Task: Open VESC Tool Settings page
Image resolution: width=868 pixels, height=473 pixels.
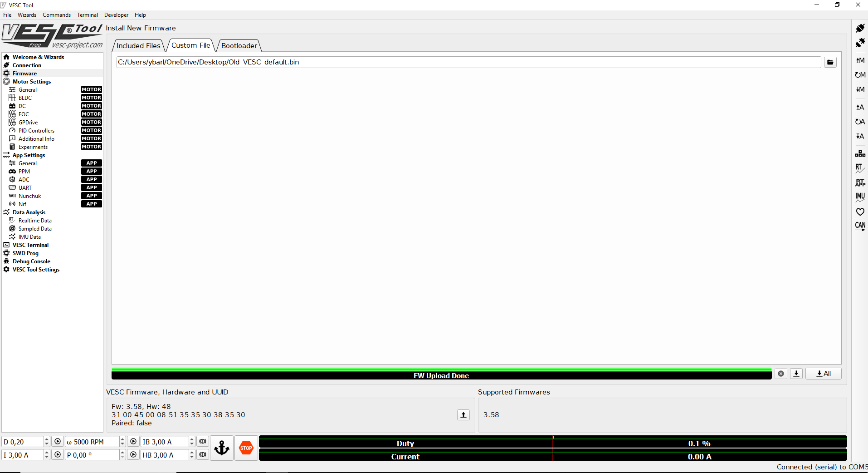Action: pyautogui.click(x=52, y=270)
